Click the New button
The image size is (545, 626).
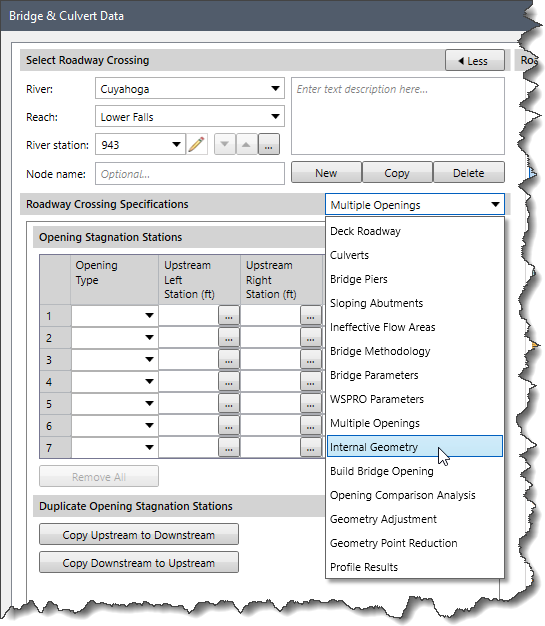(x=326, y=172)
